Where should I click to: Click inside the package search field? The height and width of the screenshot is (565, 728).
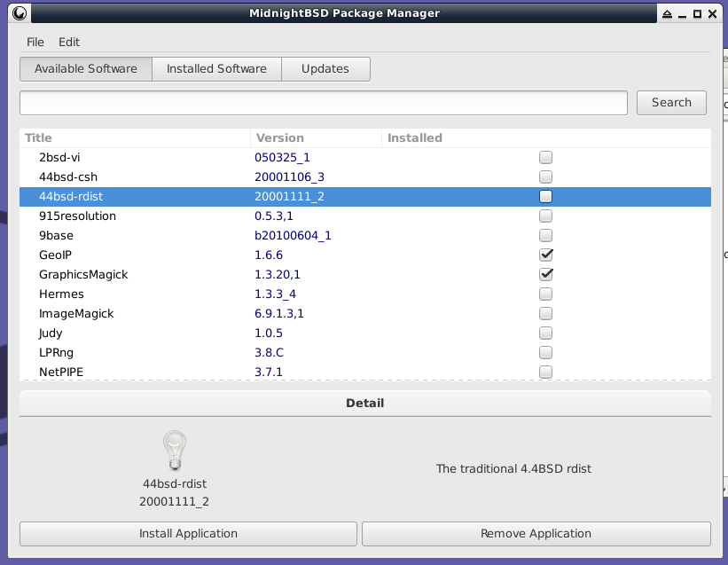[x=324, y=102]
